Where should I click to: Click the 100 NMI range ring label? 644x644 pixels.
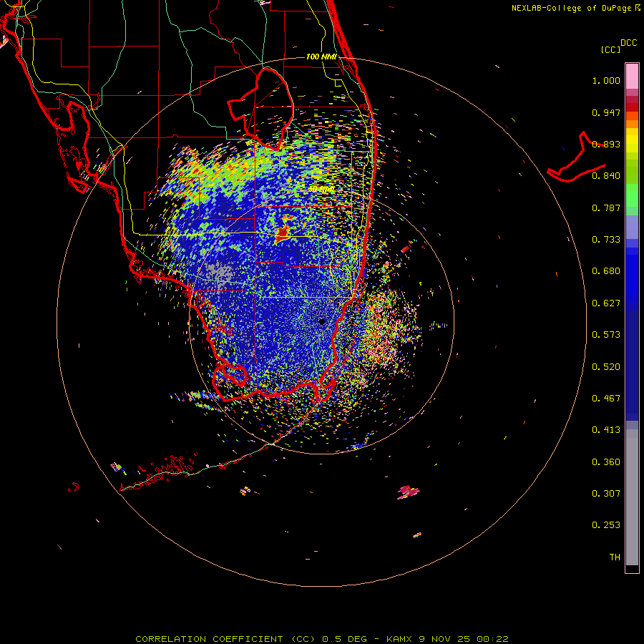(321, 57)
